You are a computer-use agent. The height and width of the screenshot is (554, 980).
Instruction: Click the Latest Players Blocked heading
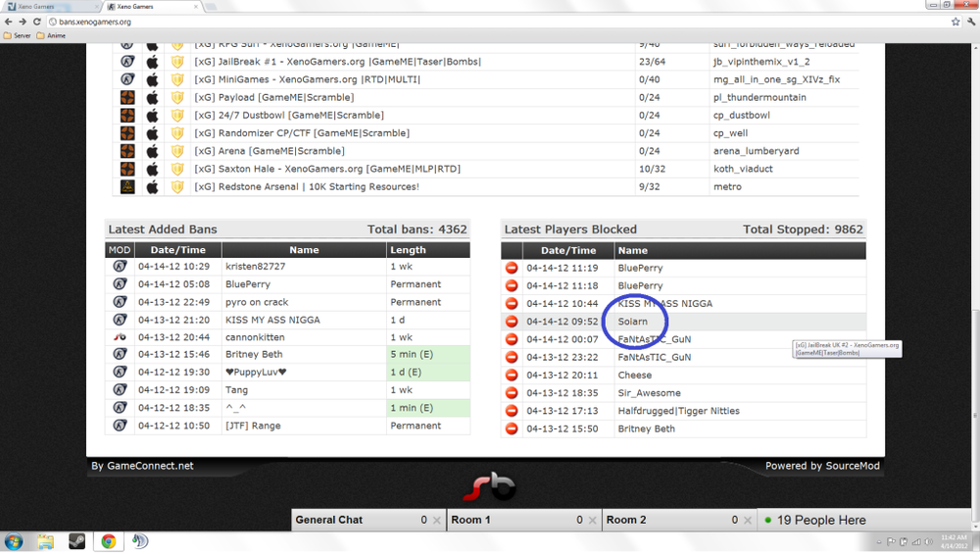point(570,229)
